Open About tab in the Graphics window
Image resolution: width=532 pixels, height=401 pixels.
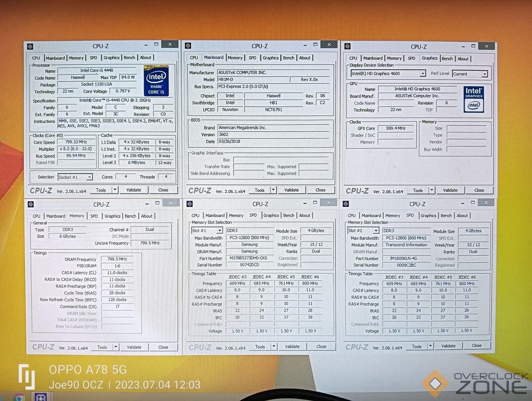coord(463,59)
